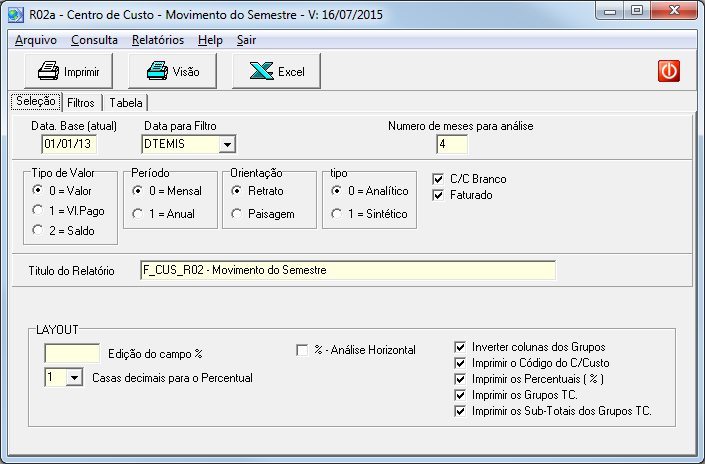
Task: Switch to the Seleção tab
Action: coord(36,101)
